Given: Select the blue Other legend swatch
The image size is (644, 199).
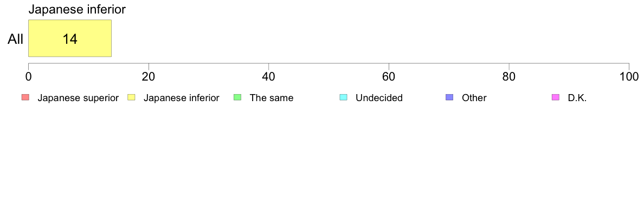Looking at the screenshot, I should (x=449, y=97).
